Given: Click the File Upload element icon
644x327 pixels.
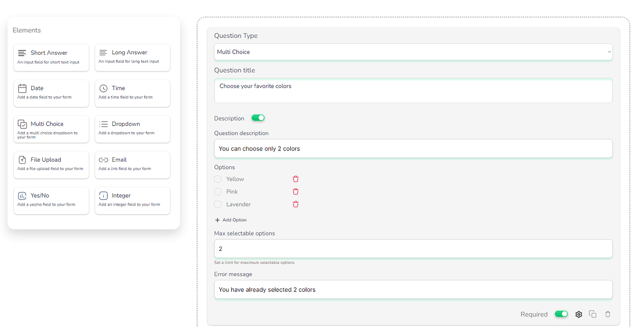Looking at the screenshot, I should [x=22, y=160].
